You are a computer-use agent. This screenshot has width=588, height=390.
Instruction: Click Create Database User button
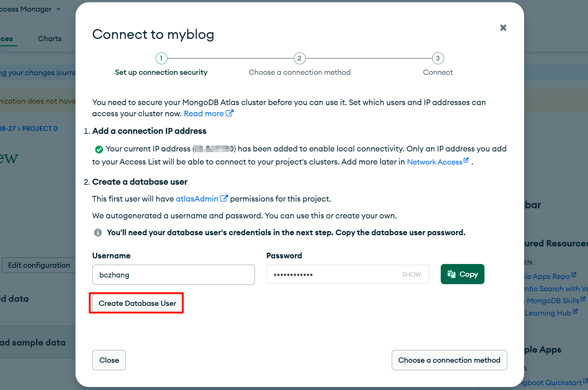coord(137,303)
